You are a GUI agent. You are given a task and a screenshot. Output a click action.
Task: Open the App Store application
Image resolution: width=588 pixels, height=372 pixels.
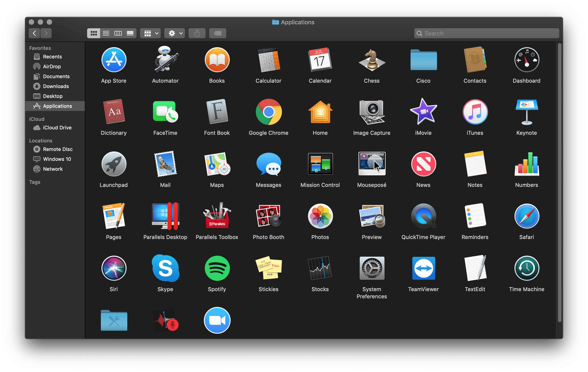(x=114, y=60)
